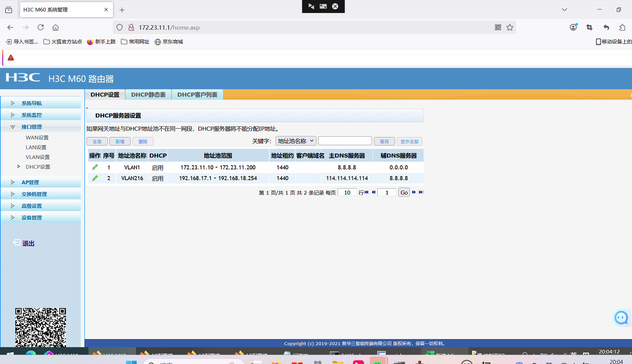
Task: Open DHCP设置 in the sidebar
Action: (x=38, y=167)
